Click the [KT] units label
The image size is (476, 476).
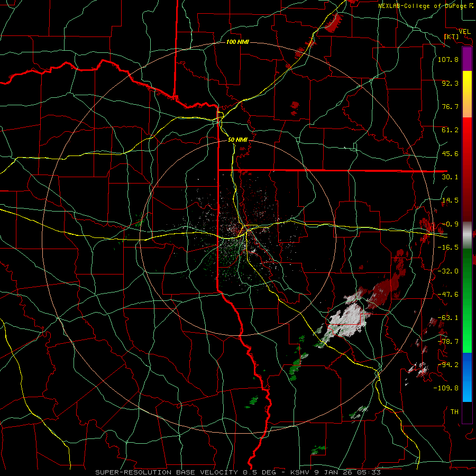[452, 36]
